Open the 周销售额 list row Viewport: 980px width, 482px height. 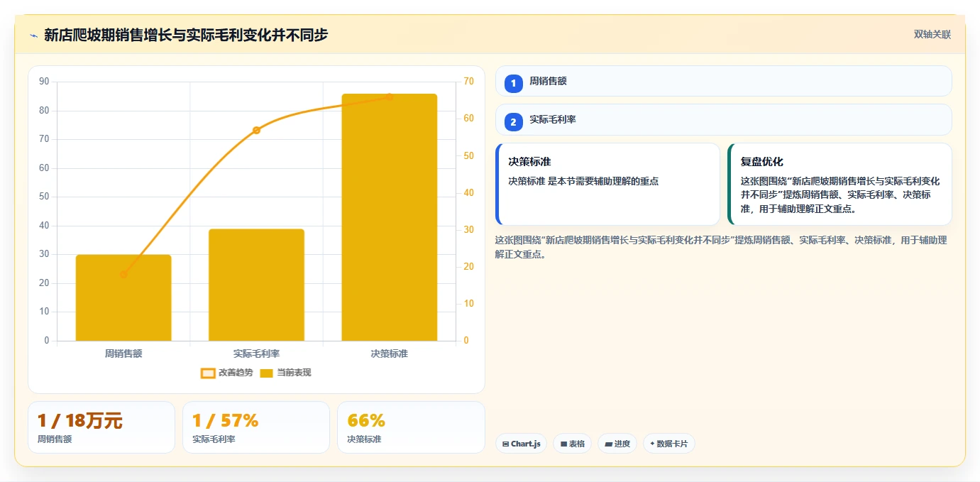click(x=723, y=81)
